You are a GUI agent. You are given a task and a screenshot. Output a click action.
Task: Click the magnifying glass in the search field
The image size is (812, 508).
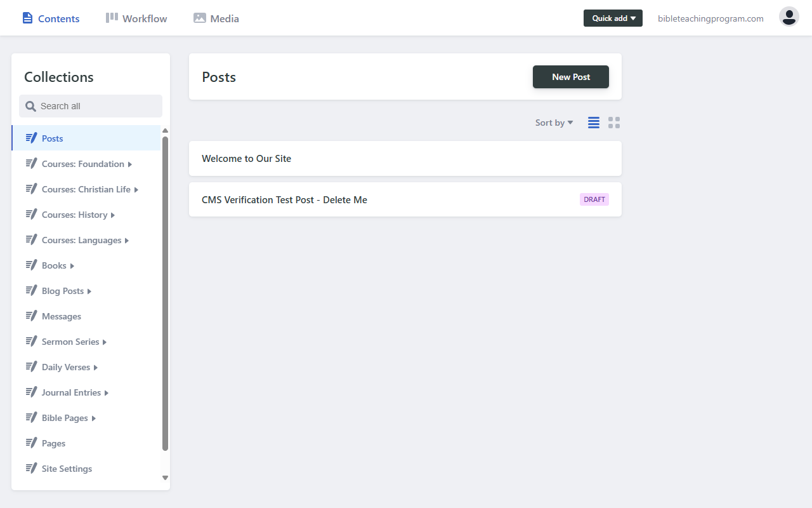pos(30,106)
